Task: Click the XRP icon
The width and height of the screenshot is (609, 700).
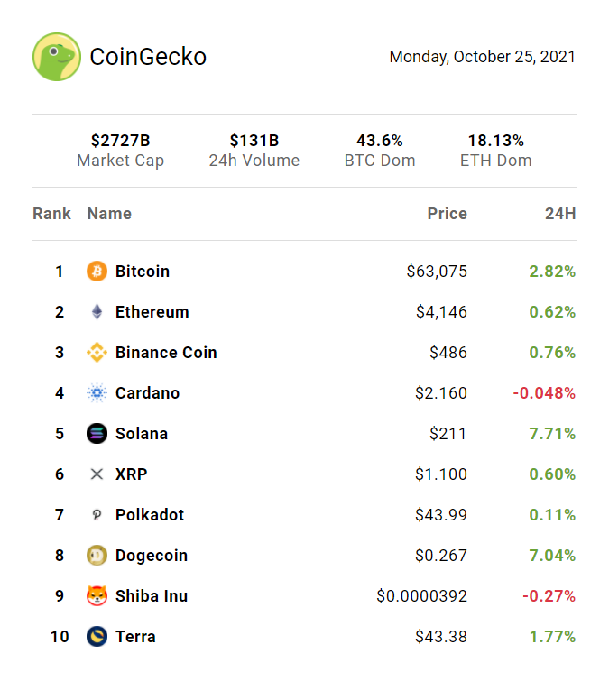Action: coord(97,474)
